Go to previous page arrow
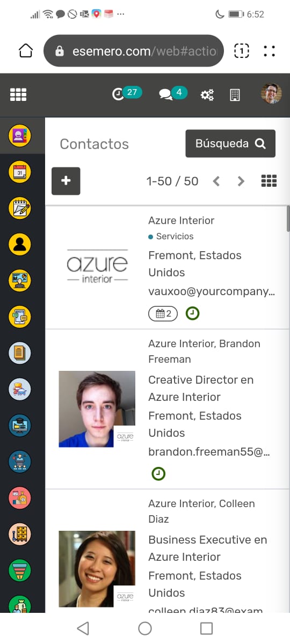This screenshot has height=644, width=290. [x=216, y=181]
